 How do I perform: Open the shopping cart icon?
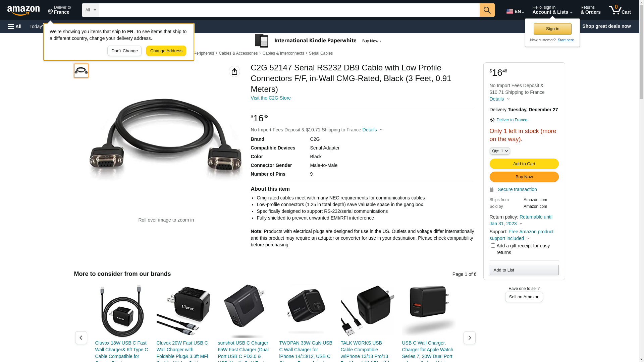[x=620, y=10]
